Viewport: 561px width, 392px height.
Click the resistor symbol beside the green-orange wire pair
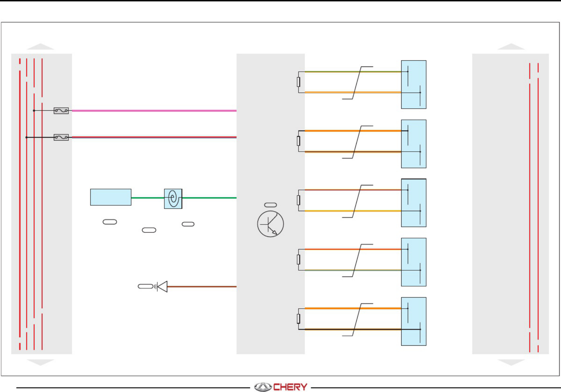click(298, 82)
